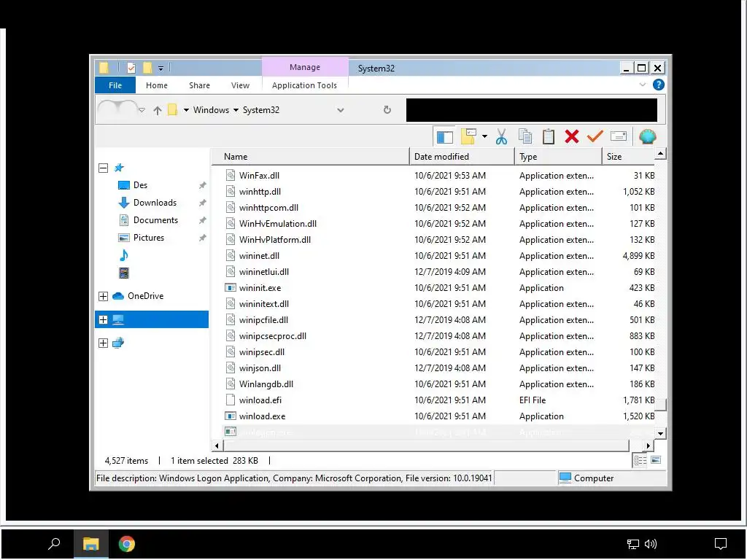Open the Classic Shell settings shell icon
This screenshot has height=560, width=747.
coord(648,136)
